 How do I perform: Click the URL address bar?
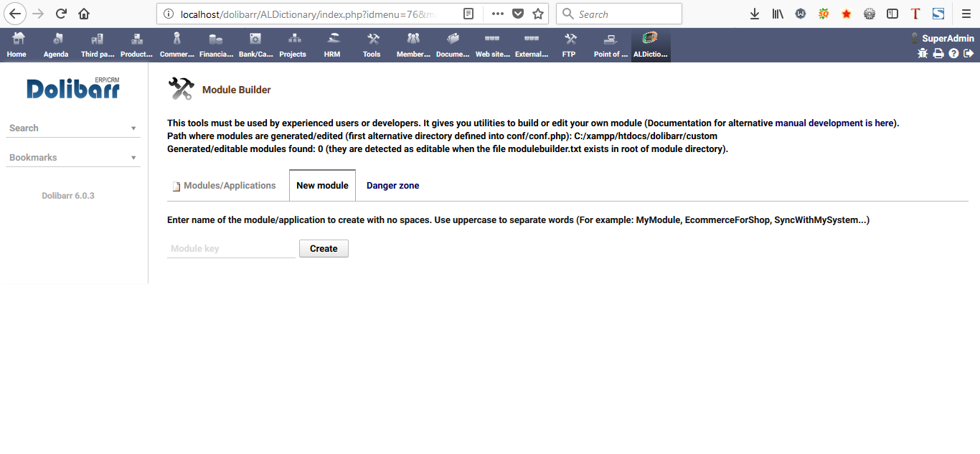pyautogui.click(x=308, y=14)
